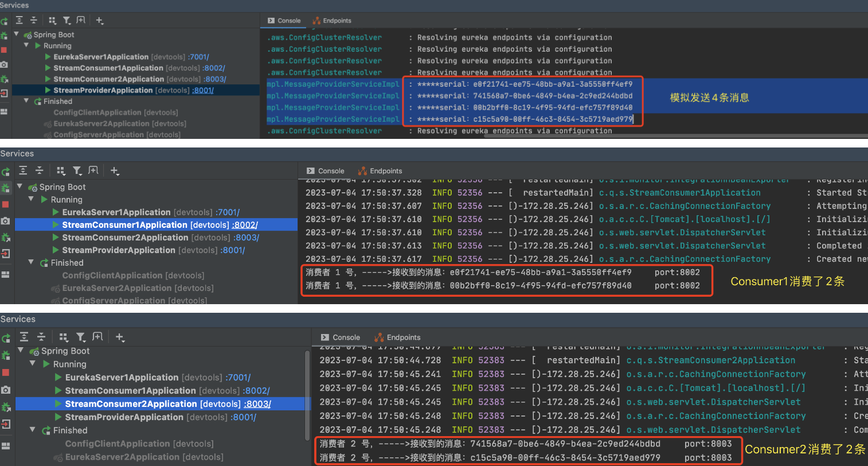This screenshot has height=466, width=868.
Task: Click layout icon at bottom of middle sidebar
Action: tap(5, 275)
